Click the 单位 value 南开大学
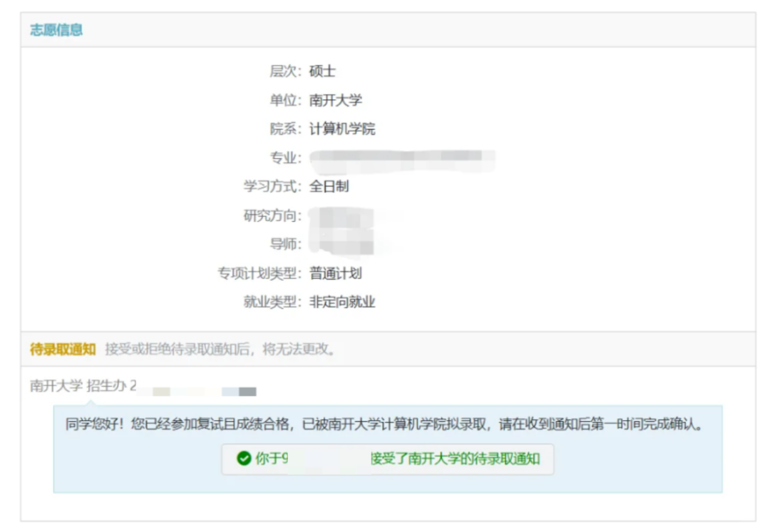Image resolution: width=770 pixels, height=532 pixels. pyautogui.click(x=335, y=101)
